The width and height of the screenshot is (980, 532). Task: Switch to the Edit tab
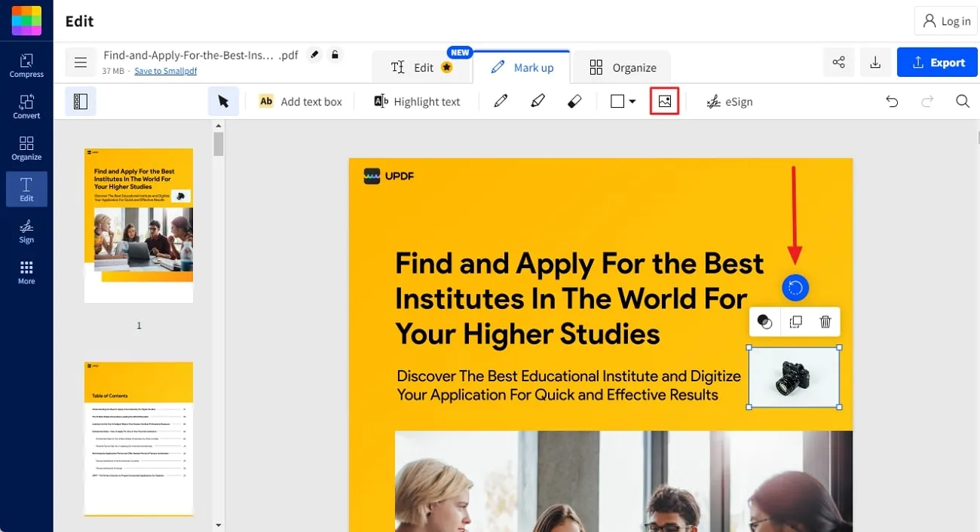pyautogui.click(x=421, y=66)
